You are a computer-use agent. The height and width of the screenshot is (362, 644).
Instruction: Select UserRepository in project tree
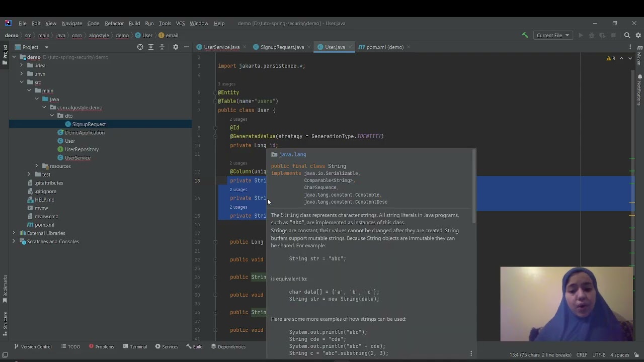point(82,149)
